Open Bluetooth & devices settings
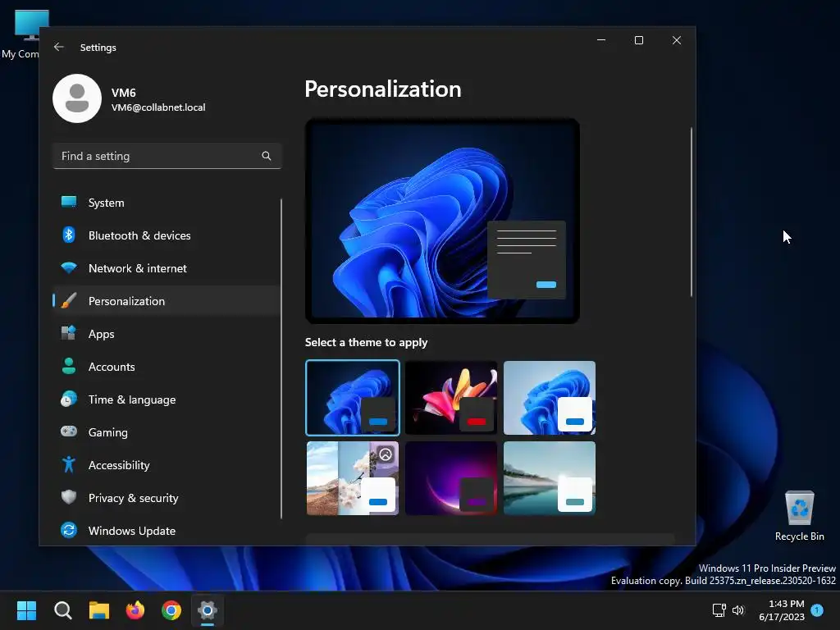The width and height of the screenshot is (840, 630). (x=167, y=235)
